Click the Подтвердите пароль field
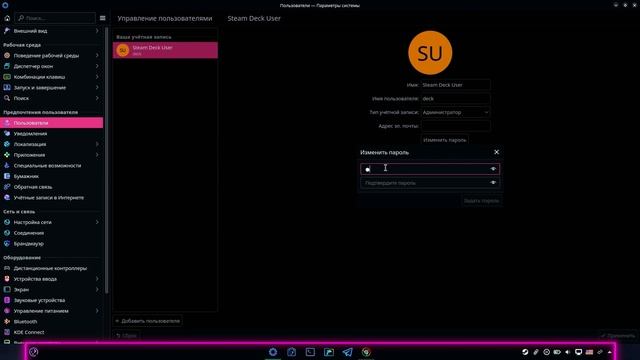The width and height of the screenshot is (640, 360). (430, 183)
